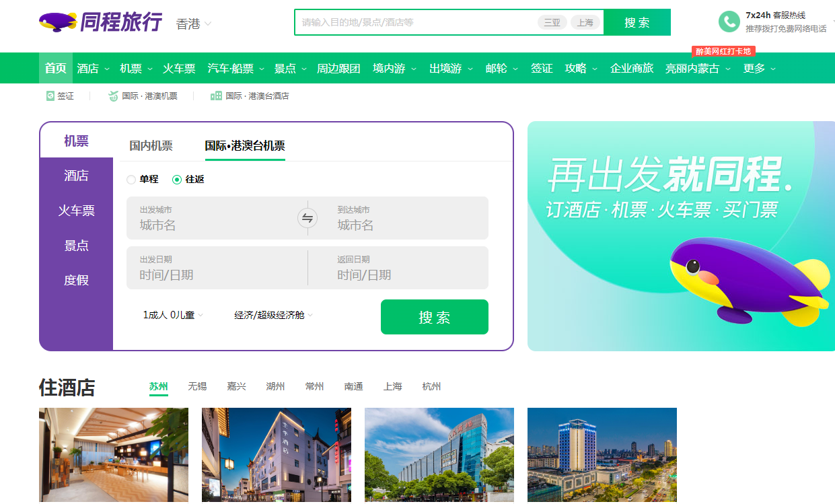The image size is (835, 504).
Task: Switch to the 国内机票 tab
Action: tap(151, 145)
